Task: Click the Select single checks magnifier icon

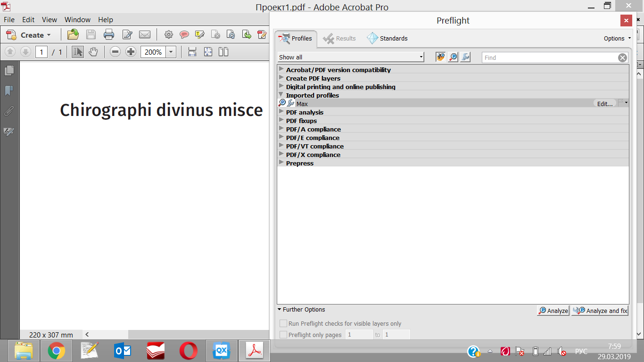Action: (453, 57)
